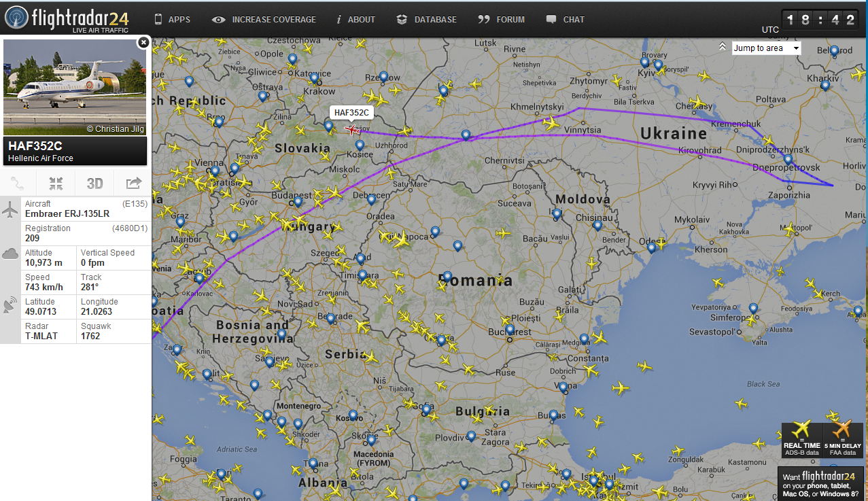868x501 pixels.
Task: Open the FORUM menu item
Action: [502, 20]
